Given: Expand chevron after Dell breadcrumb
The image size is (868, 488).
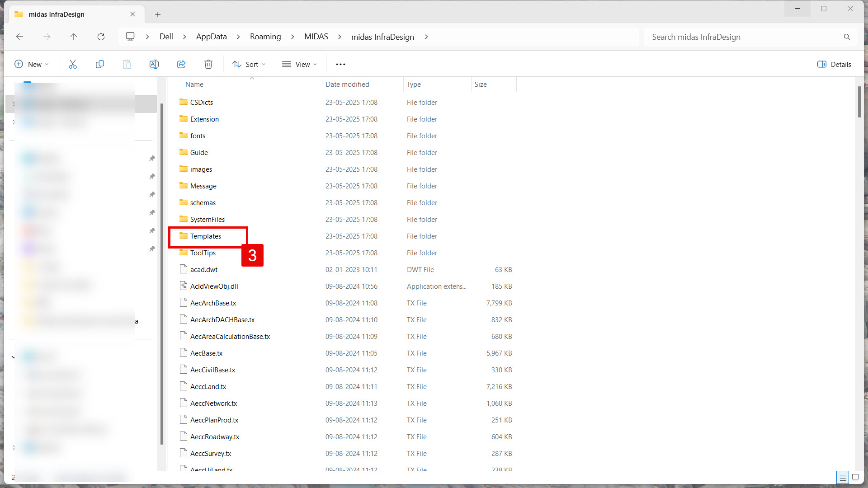Looking at the screenshot, I should coord(184,37).
